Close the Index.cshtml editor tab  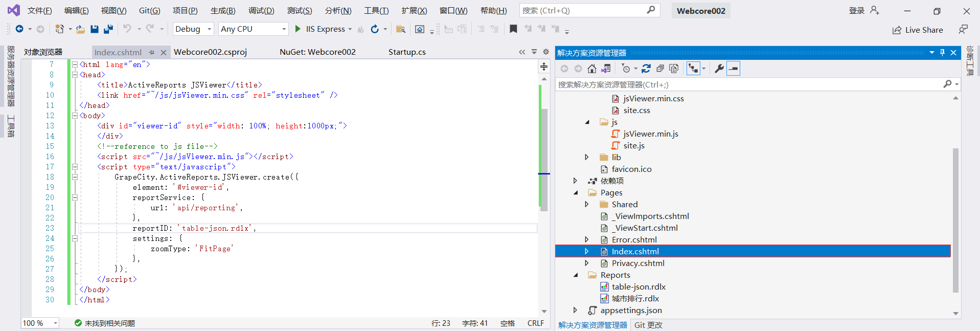[164, 52]
